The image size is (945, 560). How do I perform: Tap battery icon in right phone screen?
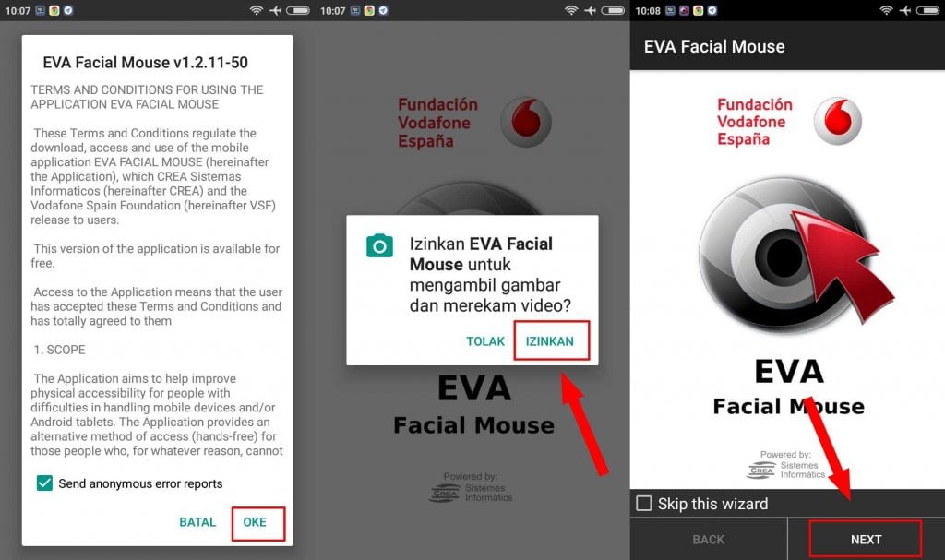click(x=927, y=10)
